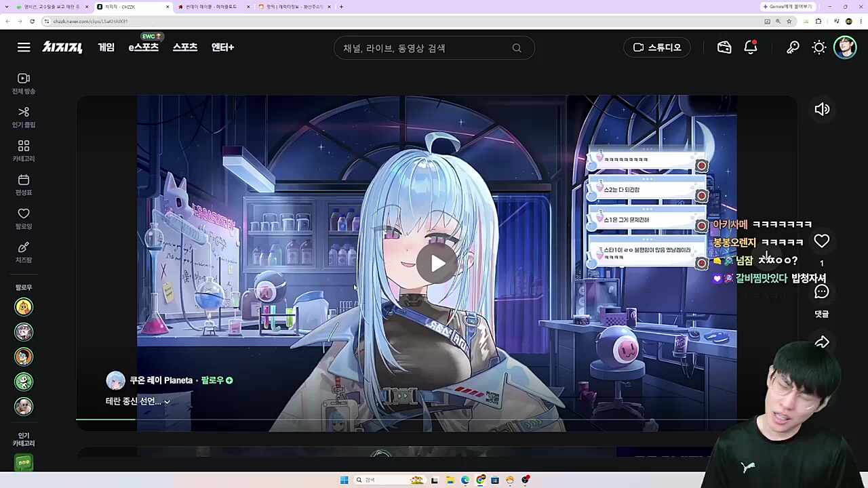Open browser extensions puzzle icon
Viewport: 868px width, 488px height.
818,21
